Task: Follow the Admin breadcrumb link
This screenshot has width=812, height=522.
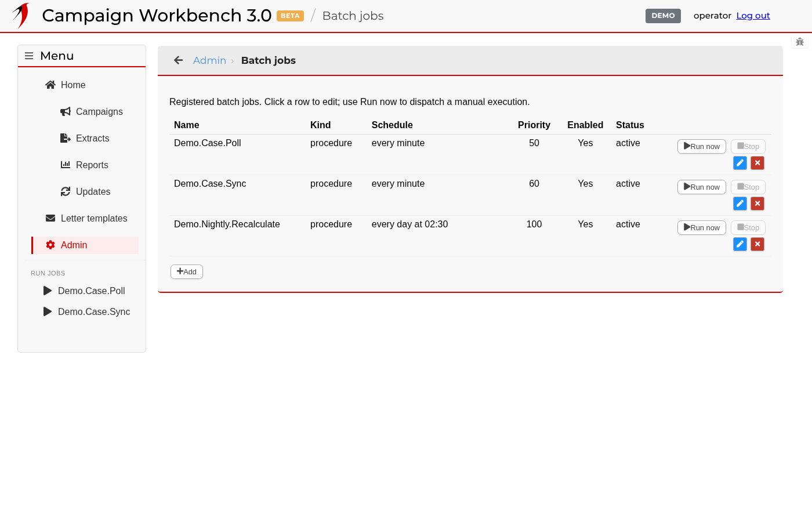Action: pyautogui.click(x=209, y=60)
